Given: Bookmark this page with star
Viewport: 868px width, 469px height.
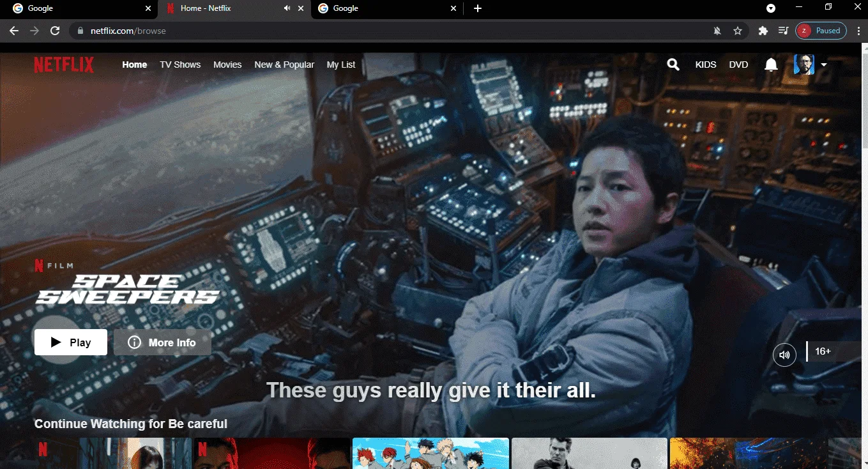Looking at the screenshot, I should click(738, 31).
